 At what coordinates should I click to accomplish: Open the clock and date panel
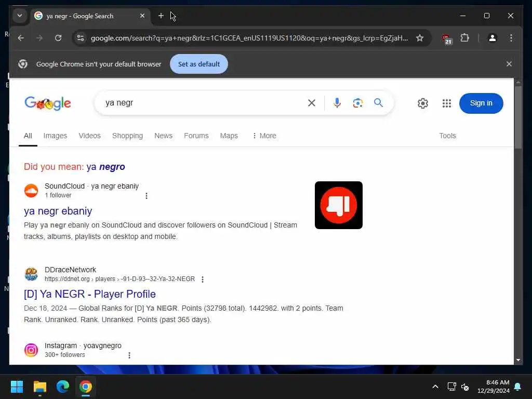[x=494, y=387]
